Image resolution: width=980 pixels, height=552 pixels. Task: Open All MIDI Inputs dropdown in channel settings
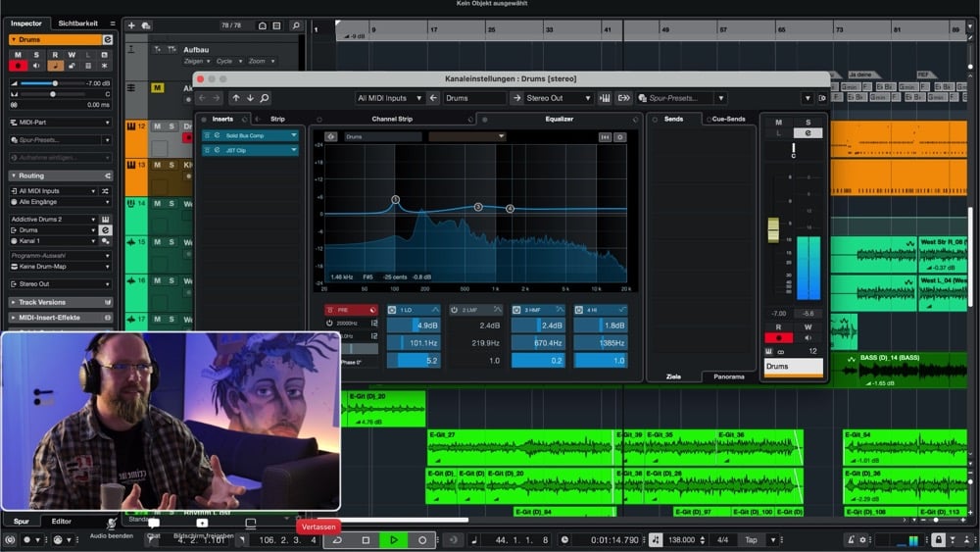[389, 98]
